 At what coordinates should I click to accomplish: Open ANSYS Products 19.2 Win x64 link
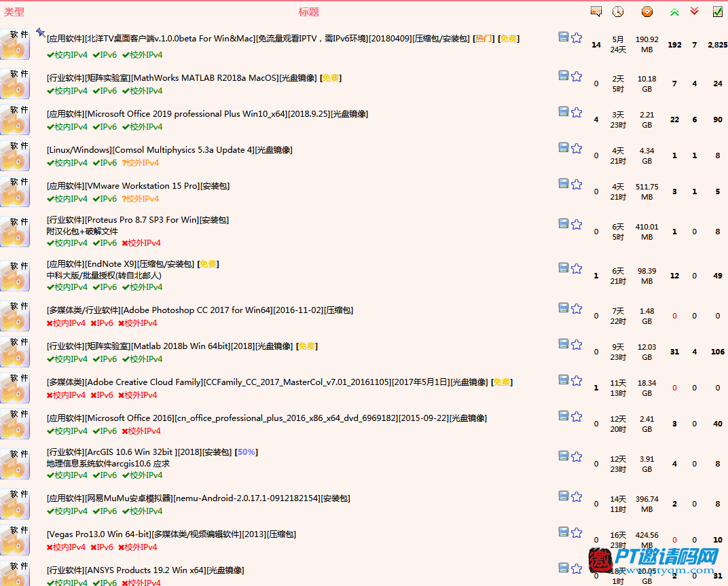click(x=145, y=570)
